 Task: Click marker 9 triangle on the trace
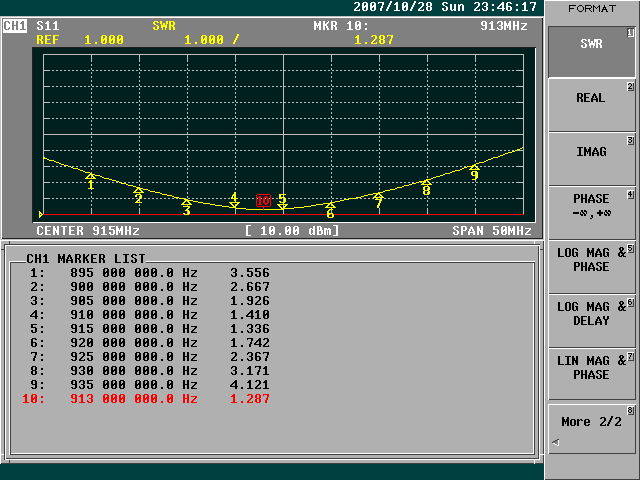(474, 167)
